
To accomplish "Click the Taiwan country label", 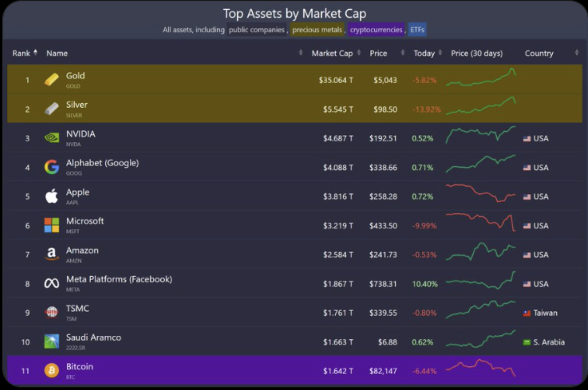I will [545, 313].
